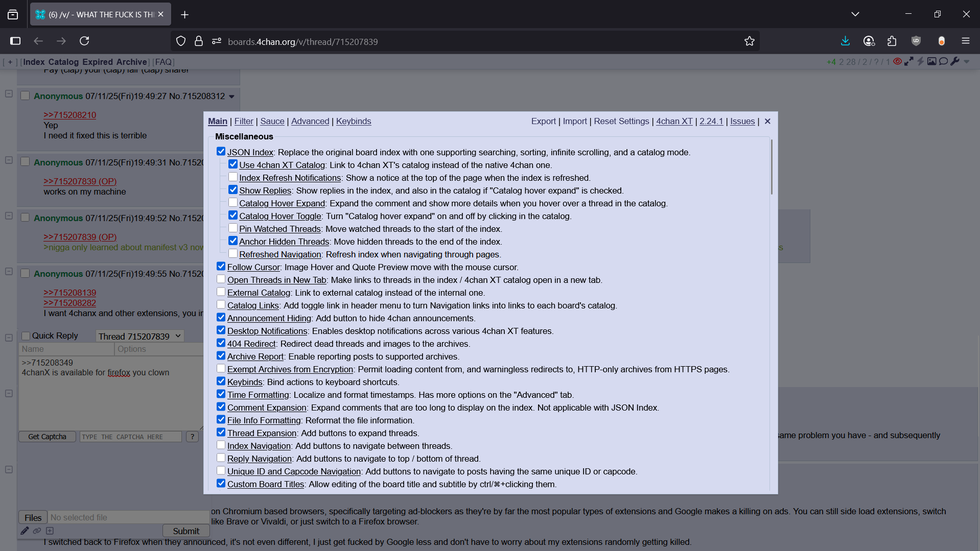Click the Get Captcha button
The image size is (980, 551).
tap(47, 437)
